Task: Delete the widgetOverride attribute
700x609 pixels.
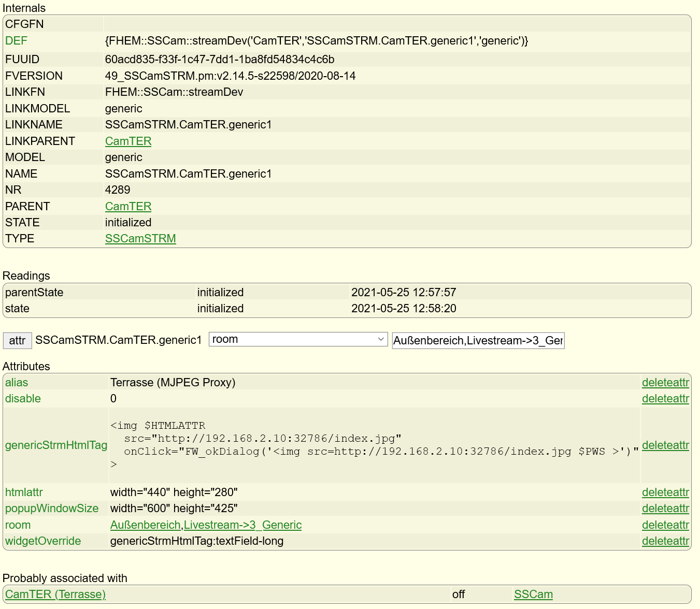Action: point(665,541)
